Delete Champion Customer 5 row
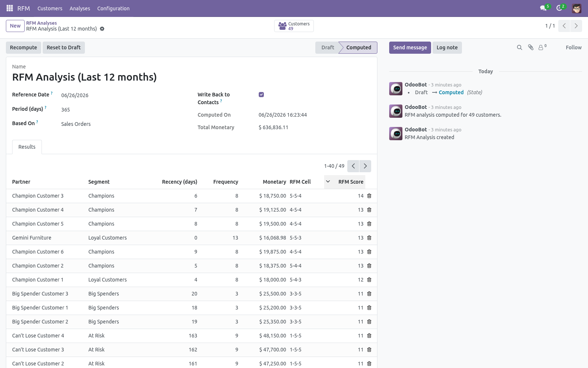Image resolution: width=588 pixels, height=368 pixels. tap(369, 224)
